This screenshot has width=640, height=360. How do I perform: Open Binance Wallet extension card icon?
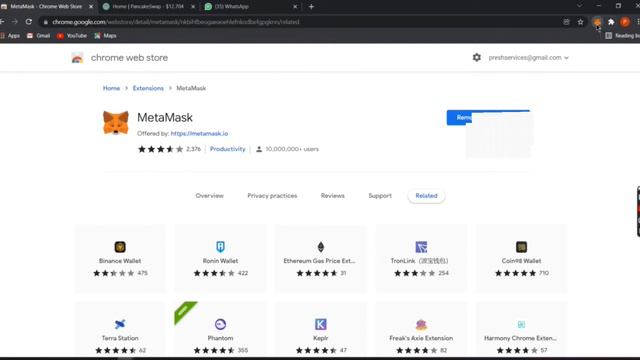pyautogui.click(x=120, y=247)
